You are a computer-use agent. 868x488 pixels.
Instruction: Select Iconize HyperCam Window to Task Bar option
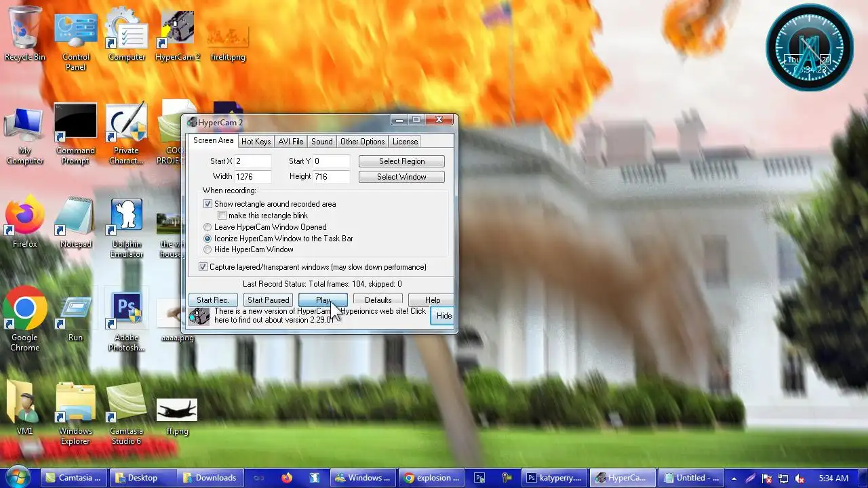pyautogui.click(x=208, y=239)
